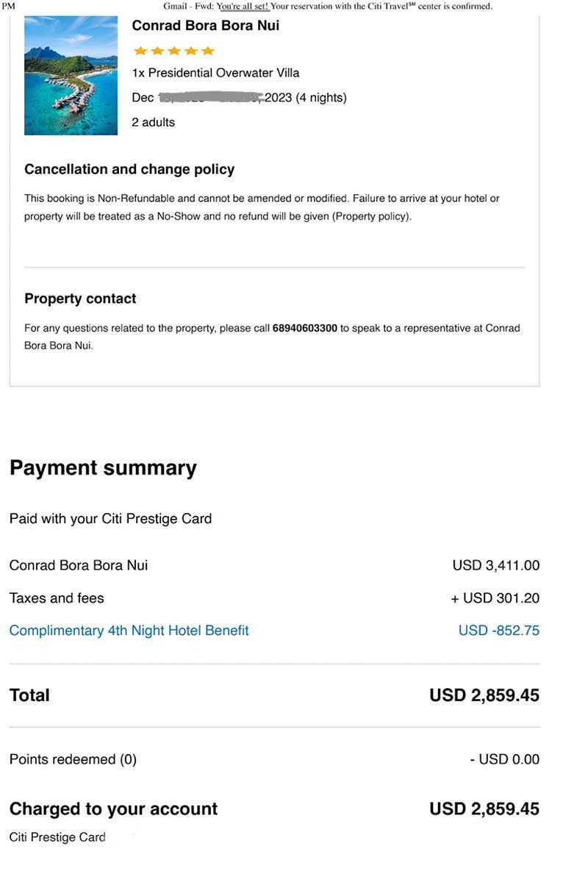Click the "Taxes and fees" line label
The height and width of the screenshot is (882, 588).
point(57,598)
